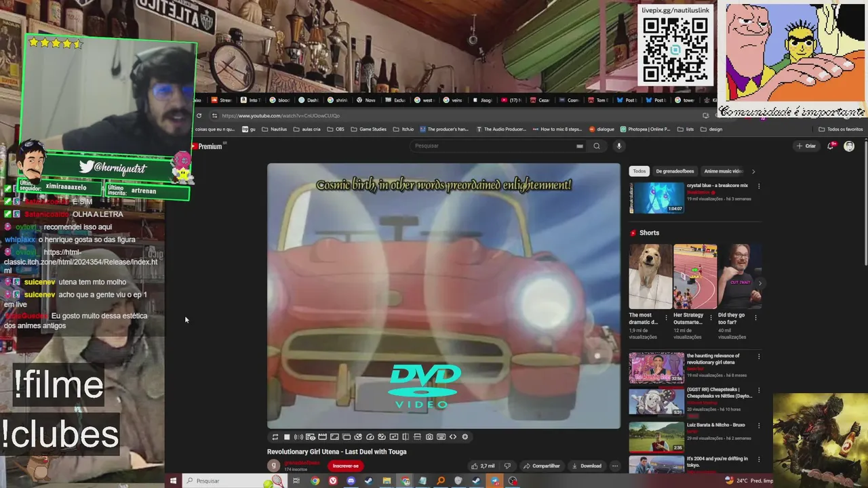Dislike the video with thumbs down
The height and width of the screenshot is (488, 868).
click(507, 466)
